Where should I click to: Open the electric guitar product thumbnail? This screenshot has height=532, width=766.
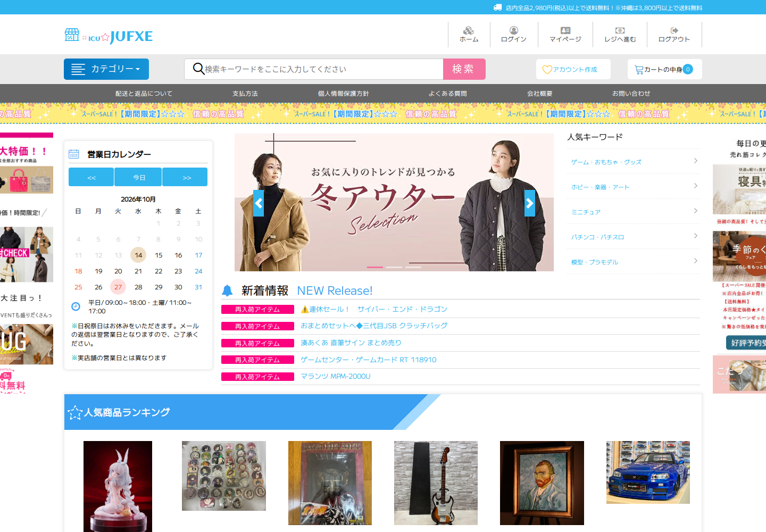pyautogui.click(x=436, y=483)
